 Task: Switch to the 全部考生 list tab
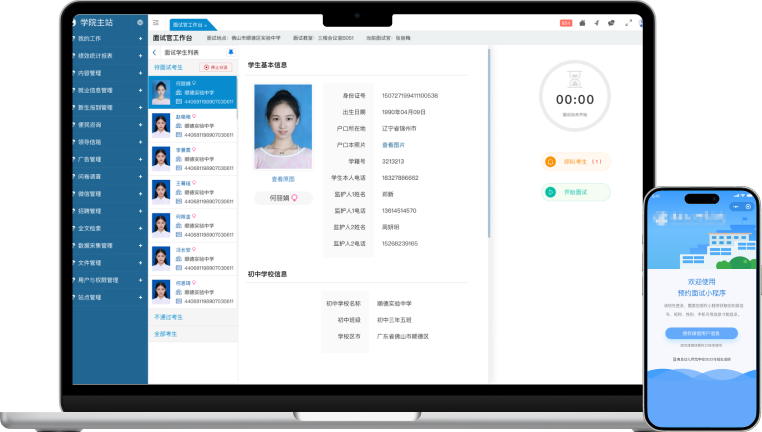coord(166,333)
